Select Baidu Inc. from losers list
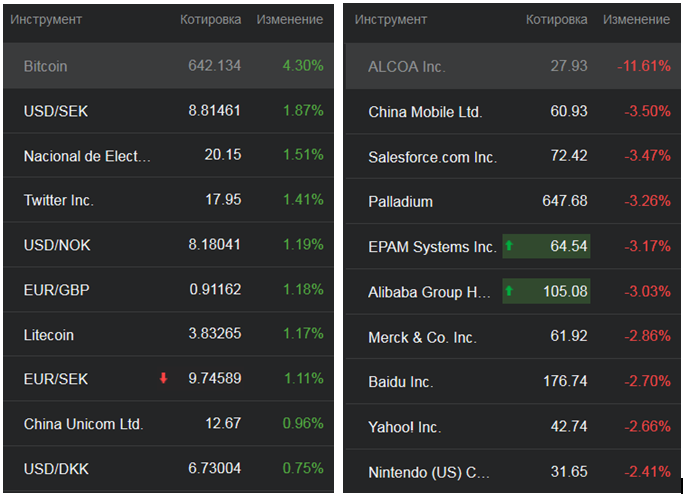Image resolution: width=685 pixels, height=500 pixels. [400, 381]
